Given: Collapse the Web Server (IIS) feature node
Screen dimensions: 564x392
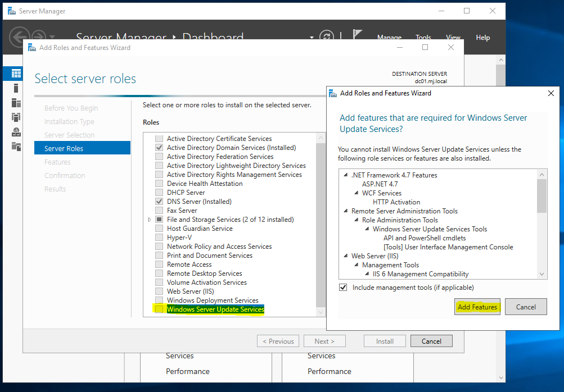Looking at the screenshot, I should coord(346,256).
